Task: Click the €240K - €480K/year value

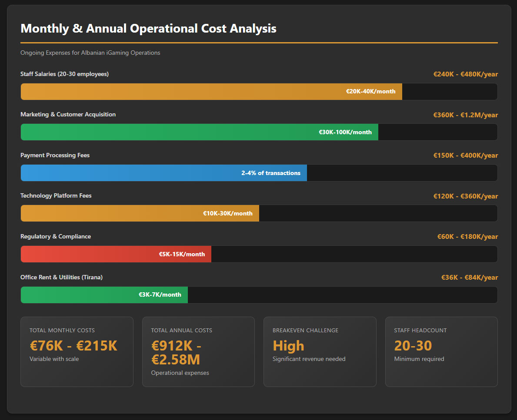Action: (x=465, y=74)
